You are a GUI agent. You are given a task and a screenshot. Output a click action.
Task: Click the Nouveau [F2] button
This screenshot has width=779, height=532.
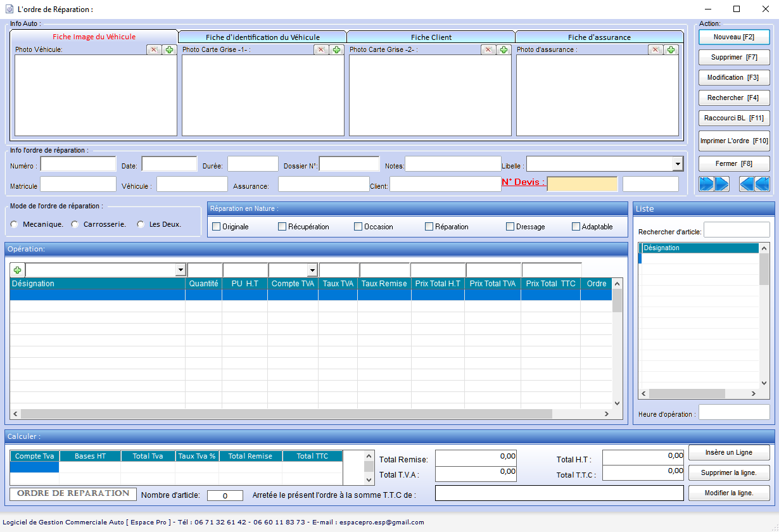coord(734,37)
